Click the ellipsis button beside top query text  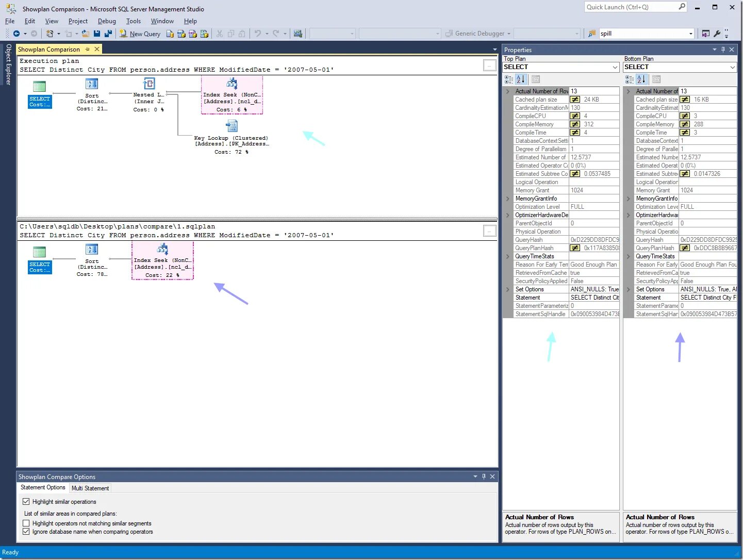pyautogui.click(x=489, y=65)
